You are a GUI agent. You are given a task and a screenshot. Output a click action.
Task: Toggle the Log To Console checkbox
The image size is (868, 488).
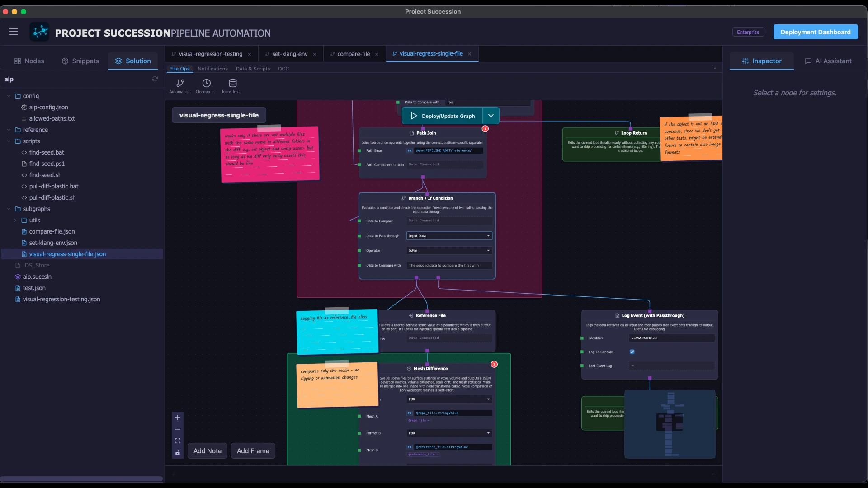[x=632, y=352]
